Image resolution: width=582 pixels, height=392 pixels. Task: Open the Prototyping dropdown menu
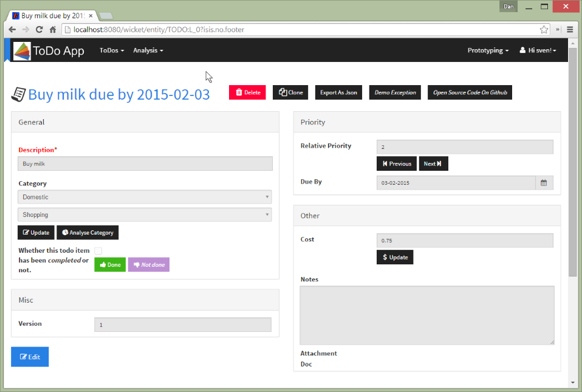488,50
